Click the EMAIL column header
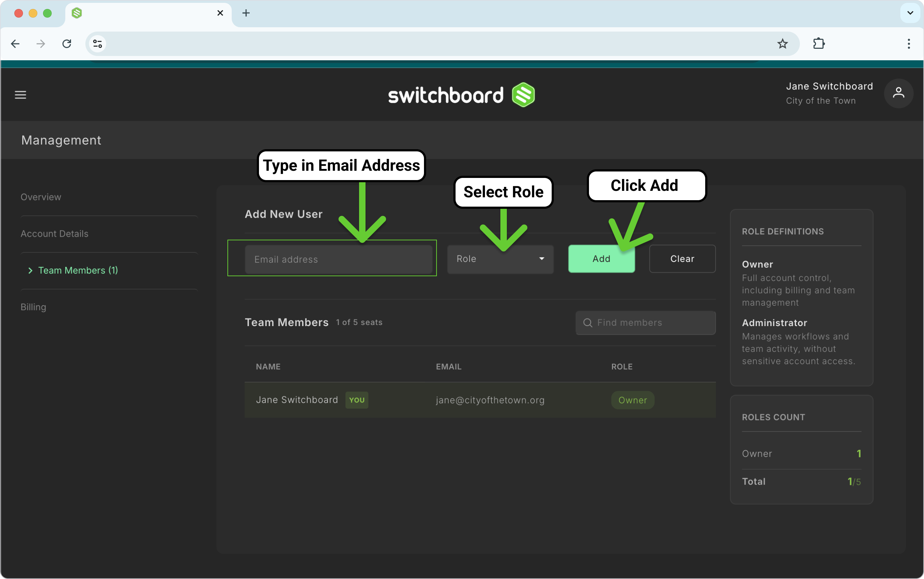 click(449, 367)
